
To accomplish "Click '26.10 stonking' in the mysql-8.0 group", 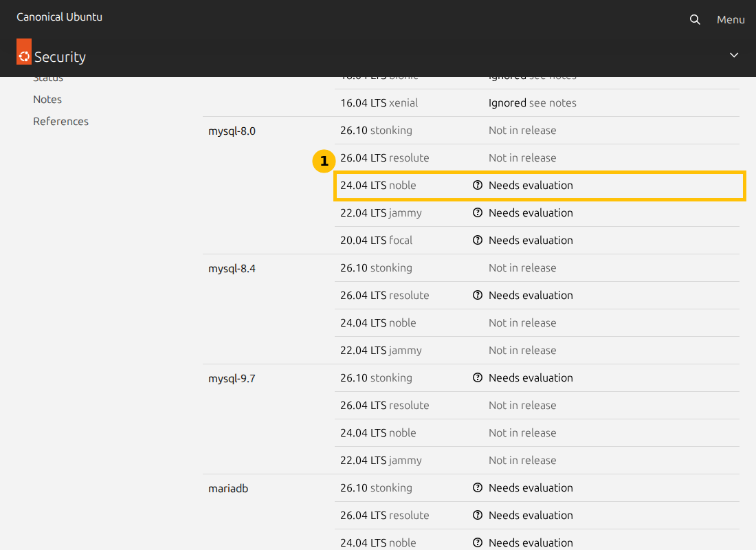I will [376, 130].
